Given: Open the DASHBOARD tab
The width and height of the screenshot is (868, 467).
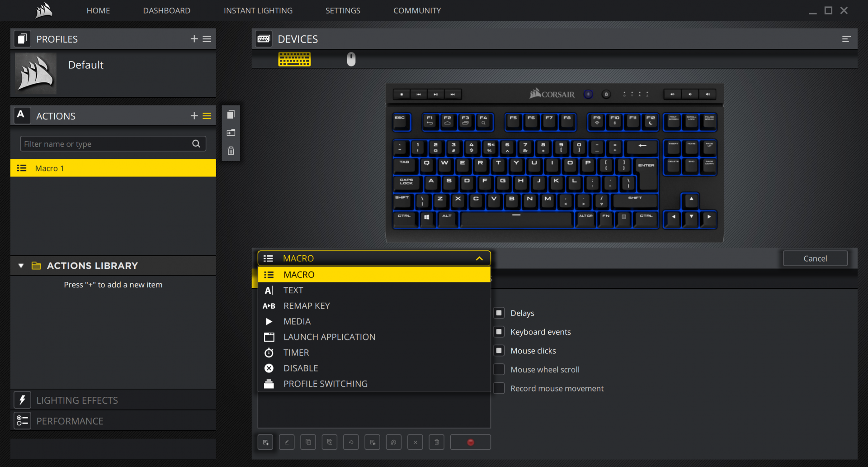Looking at the screenshot, I should pyautogui.click(x=167, y=10).
